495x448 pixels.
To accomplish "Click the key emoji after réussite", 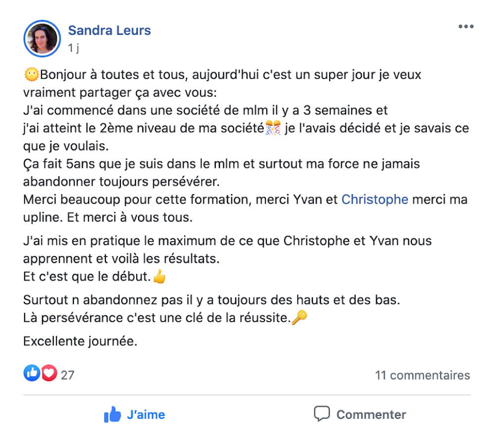I will 299,317.
